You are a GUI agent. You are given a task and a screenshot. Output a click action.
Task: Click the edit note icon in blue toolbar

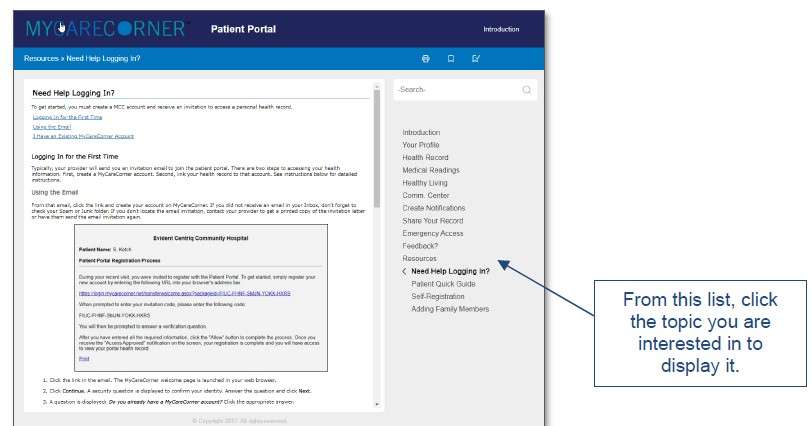click(x=476, y=58)
